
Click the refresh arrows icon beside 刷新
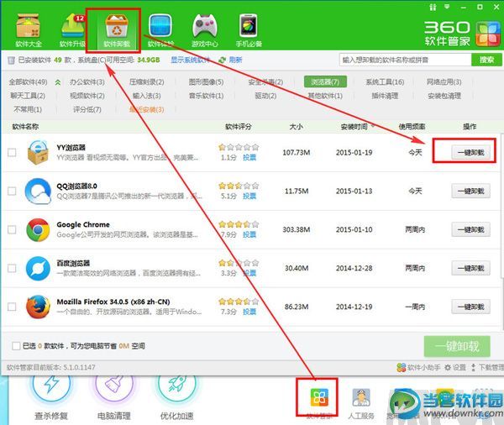pyautogui.click(x=222, y=60)
